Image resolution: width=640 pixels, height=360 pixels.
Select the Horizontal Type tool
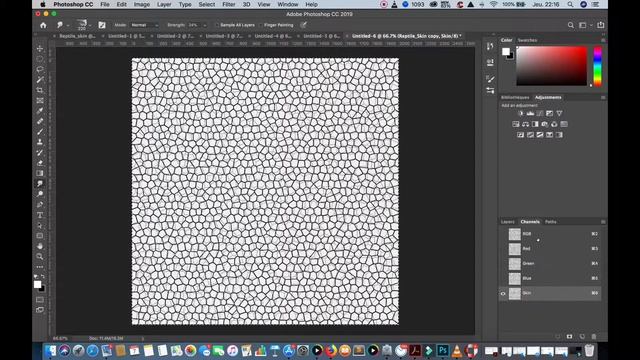click(40, 215)
